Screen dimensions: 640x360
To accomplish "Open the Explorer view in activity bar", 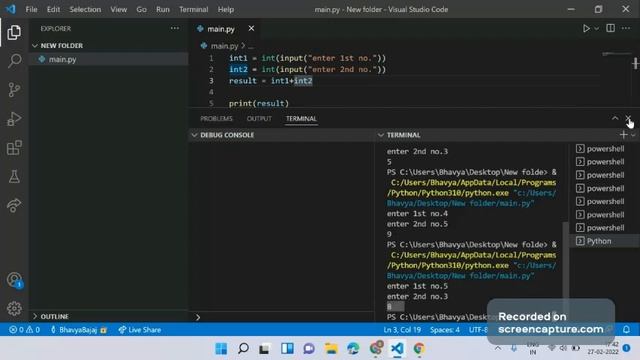I will point(14,33).
